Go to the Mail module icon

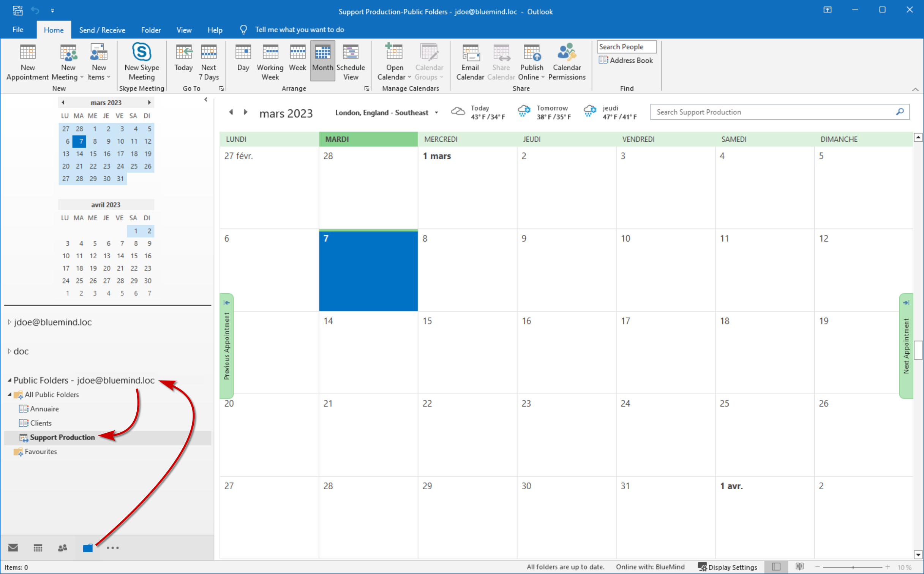(13, 547)
